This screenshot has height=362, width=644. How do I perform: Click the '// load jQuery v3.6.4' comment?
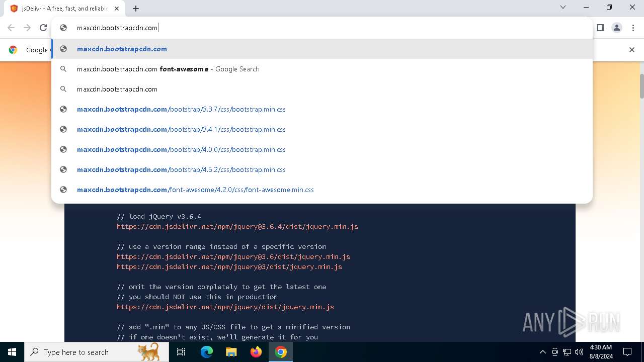tap(159, 216)
